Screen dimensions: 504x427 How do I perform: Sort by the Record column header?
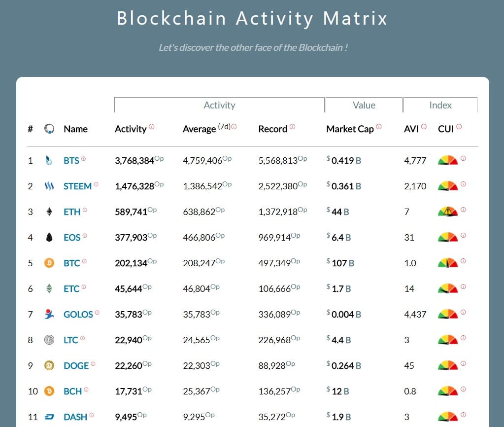coord(272,129)
